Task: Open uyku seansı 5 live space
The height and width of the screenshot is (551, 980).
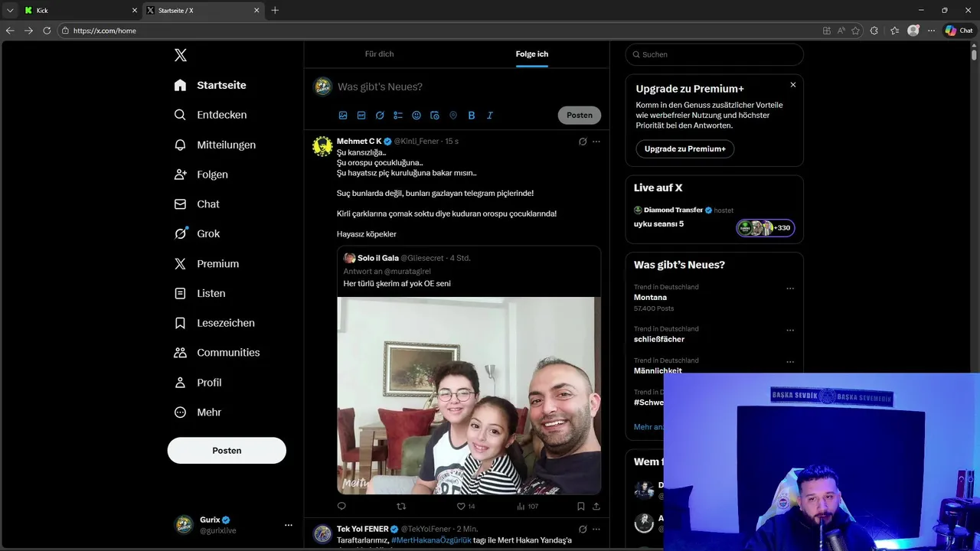Action: (x=658, y=224)
